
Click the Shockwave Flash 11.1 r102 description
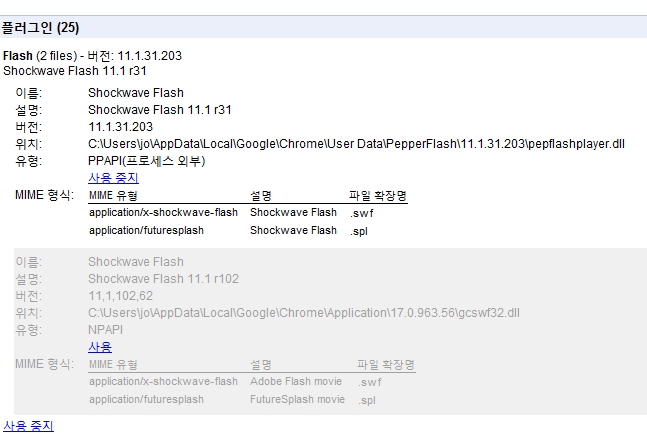(x=163, y=278)
